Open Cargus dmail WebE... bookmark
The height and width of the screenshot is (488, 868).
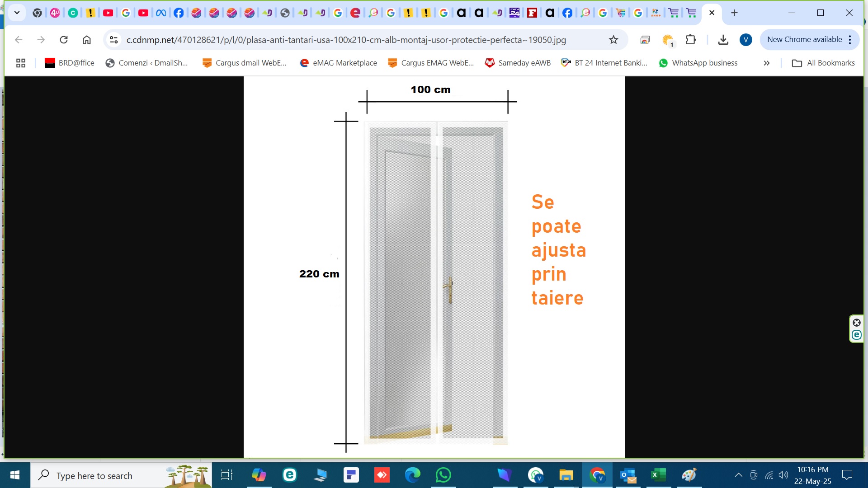(245, 63)
